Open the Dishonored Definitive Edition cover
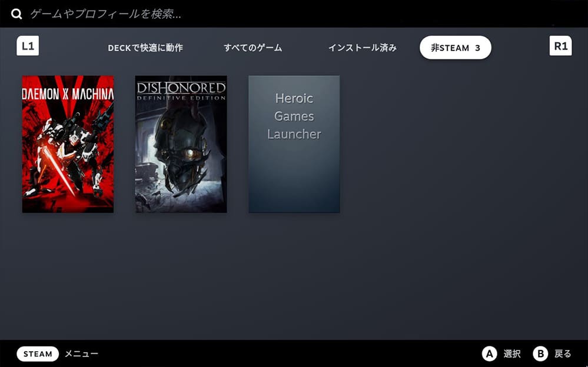The height and width of the screenshot is (367, 588). coord(181,144)
